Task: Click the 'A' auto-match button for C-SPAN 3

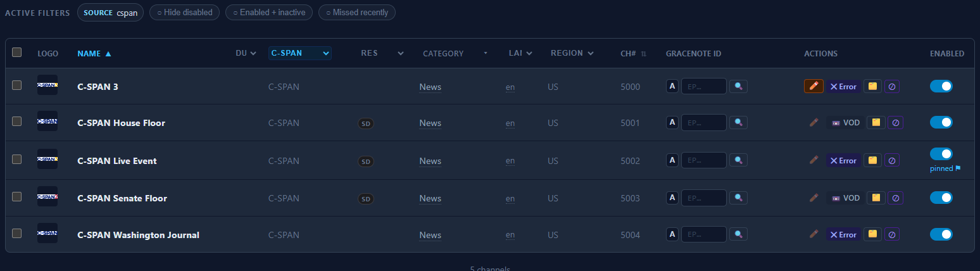Action: pyautogui.click(x=672, y=86)
